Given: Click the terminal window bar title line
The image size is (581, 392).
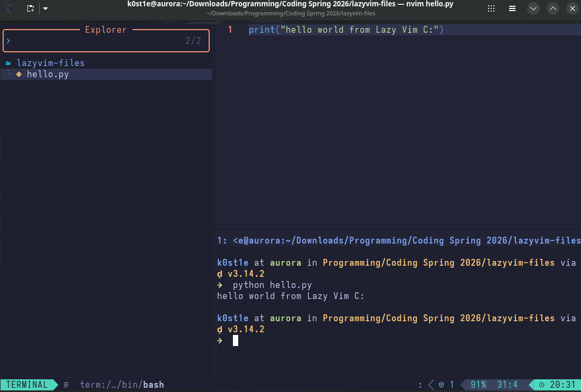Looking at the screenshot, I should coord(399,240).
